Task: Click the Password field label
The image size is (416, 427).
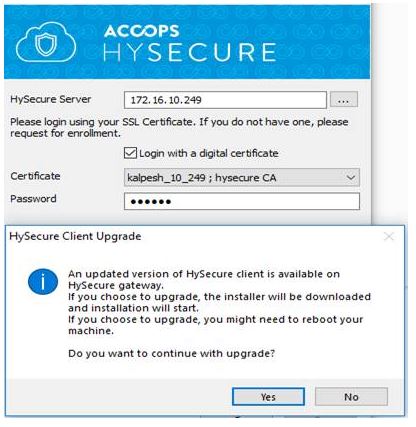Action: [x=33, y=199]
